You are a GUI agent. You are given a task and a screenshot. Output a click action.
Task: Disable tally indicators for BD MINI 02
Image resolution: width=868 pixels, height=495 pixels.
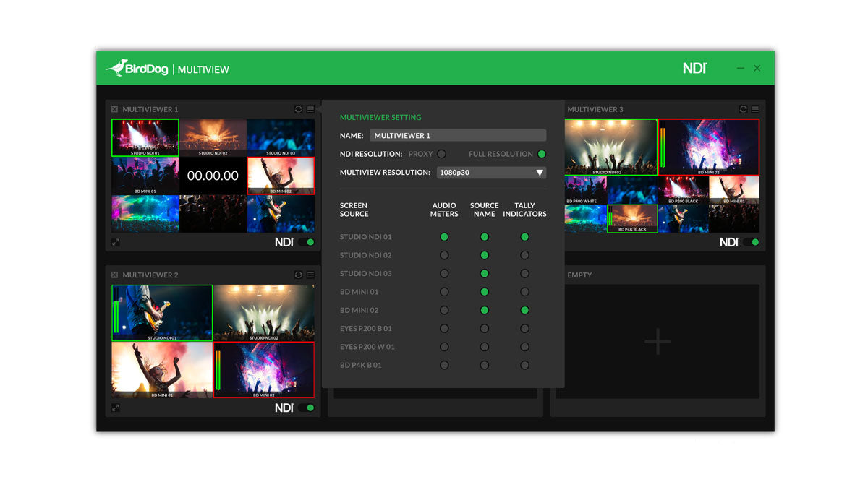[x=524, y=309]
